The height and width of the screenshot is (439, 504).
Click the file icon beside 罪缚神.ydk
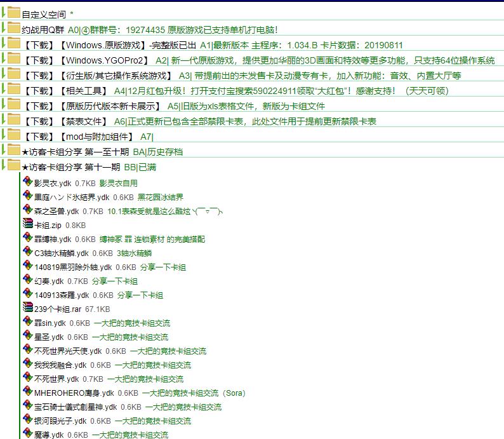[28, 237]
